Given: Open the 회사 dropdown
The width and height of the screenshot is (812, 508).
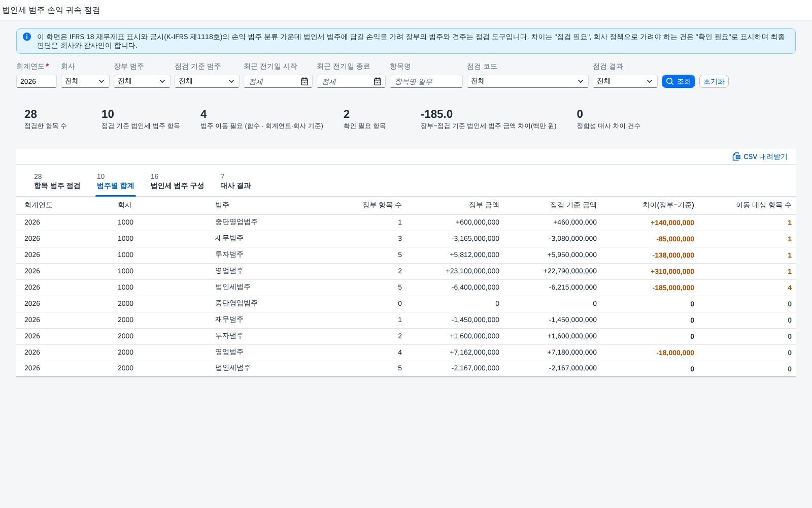Looking at the screenshot, I should tap(85, 81).
